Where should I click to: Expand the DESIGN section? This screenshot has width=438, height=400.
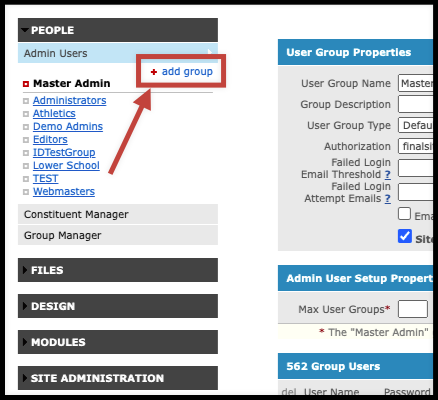point(118,306)
